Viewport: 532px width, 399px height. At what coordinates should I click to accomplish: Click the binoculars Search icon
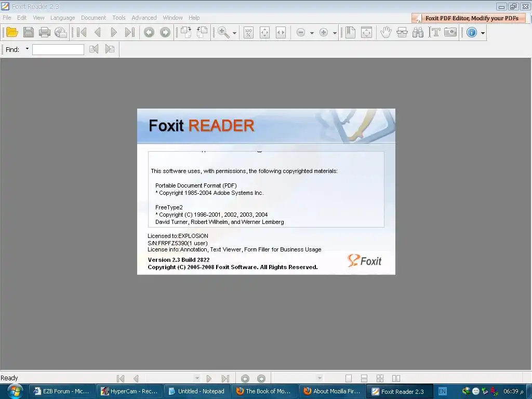pyautogui.click(x=418, y=32)
